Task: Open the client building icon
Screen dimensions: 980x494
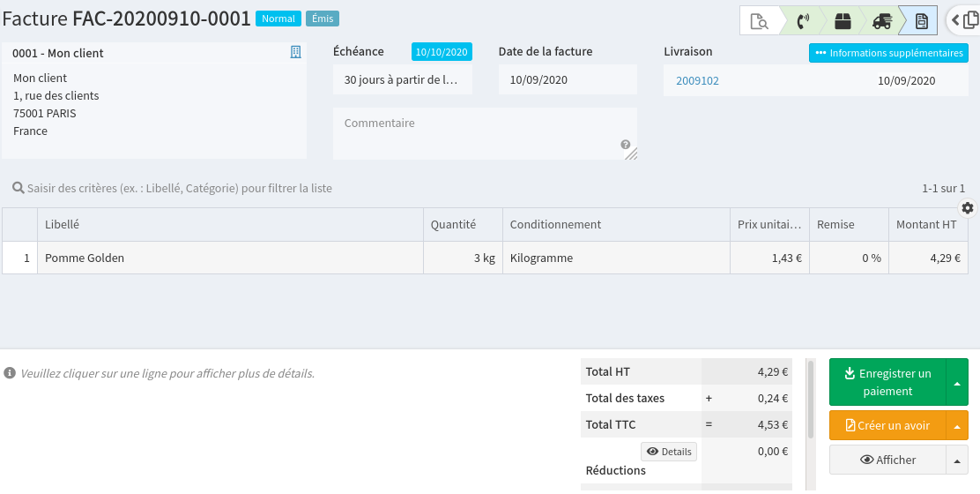Action: coord(296,53)
